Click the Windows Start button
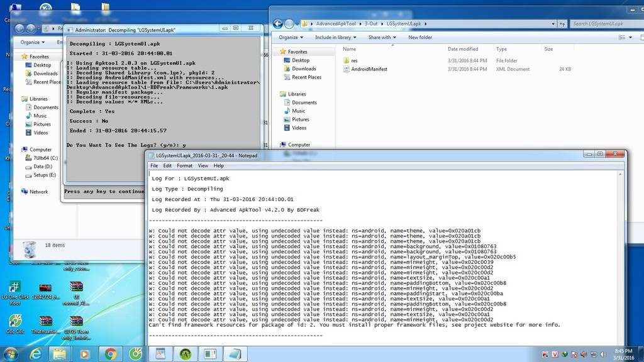This screenshot has height=362, width=644. [11, 353]
